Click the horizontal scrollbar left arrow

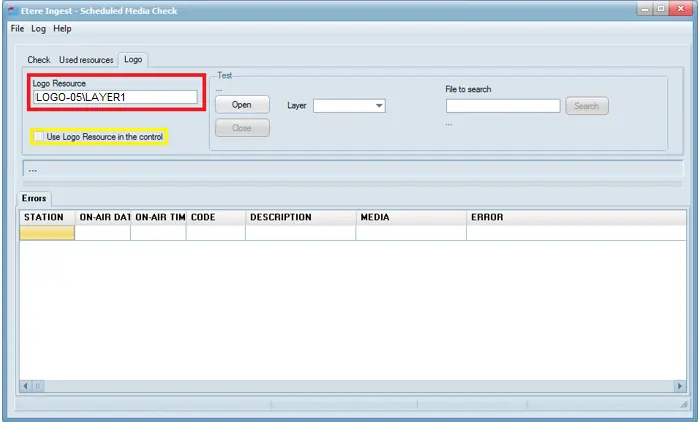(x=25, y=386)
